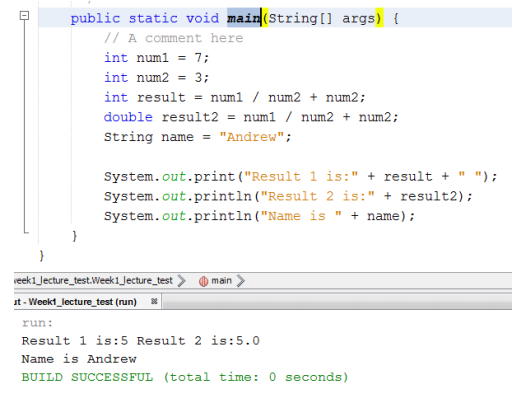Click the println "Result 2 is:" statement

pos(288,196)
